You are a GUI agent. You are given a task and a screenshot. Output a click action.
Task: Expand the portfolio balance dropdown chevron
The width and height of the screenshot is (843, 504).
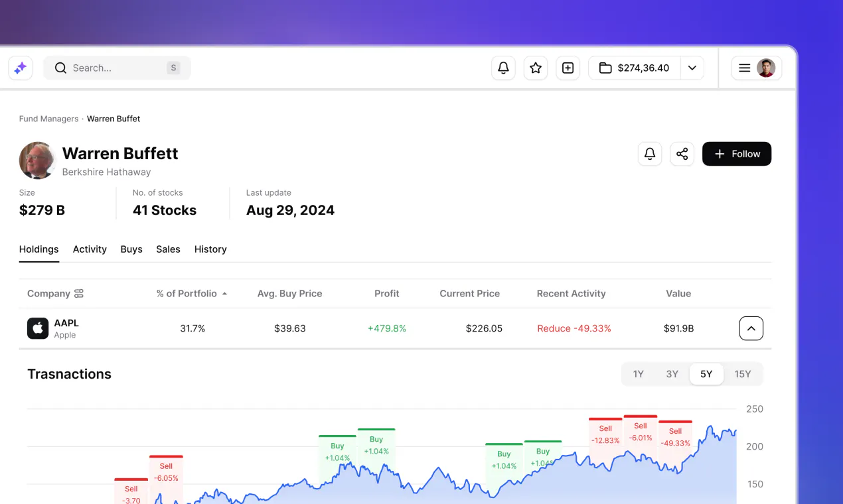tap(692, 68)
